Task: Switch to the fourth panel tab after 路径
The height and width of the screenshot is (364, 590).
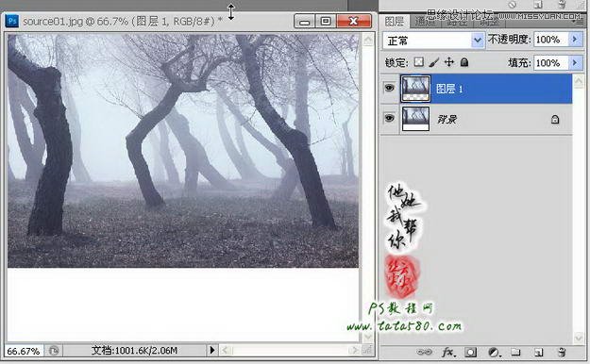Action: [490, 23]
